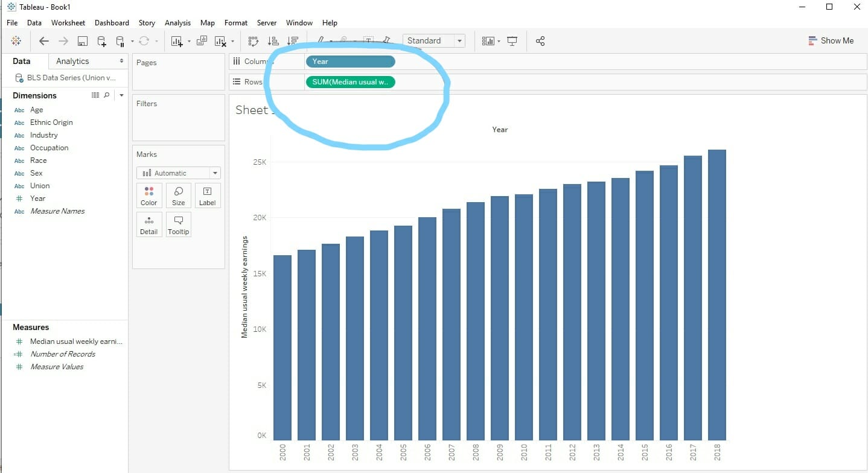Screen dimensions: 868x473
Task: Click the Size button in the Marks card
Action: (178, 195)
